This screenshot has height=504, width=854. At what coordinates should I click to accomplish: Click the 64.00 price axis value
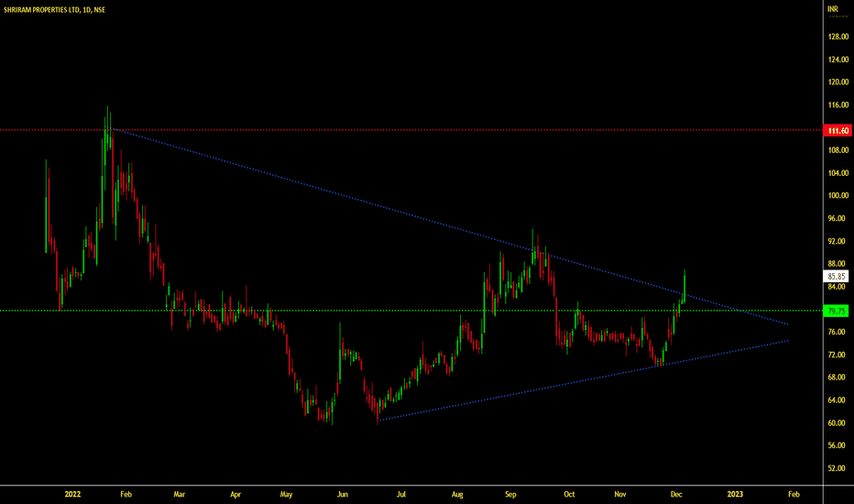pyautogui.click(x=837, y=400)
